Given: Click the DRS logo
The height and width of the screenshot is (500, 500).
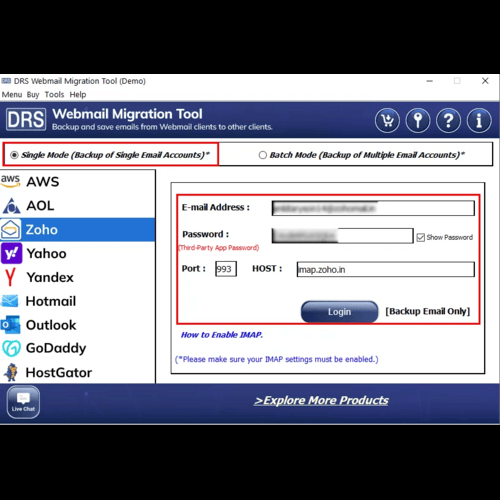Looking at the screenshot, I should [26, 119].
